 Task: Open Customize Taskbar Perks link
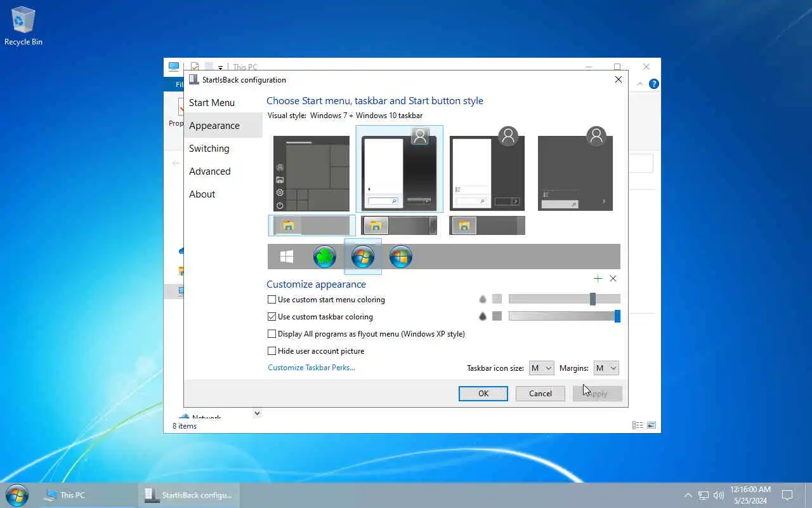coord(311,367)
